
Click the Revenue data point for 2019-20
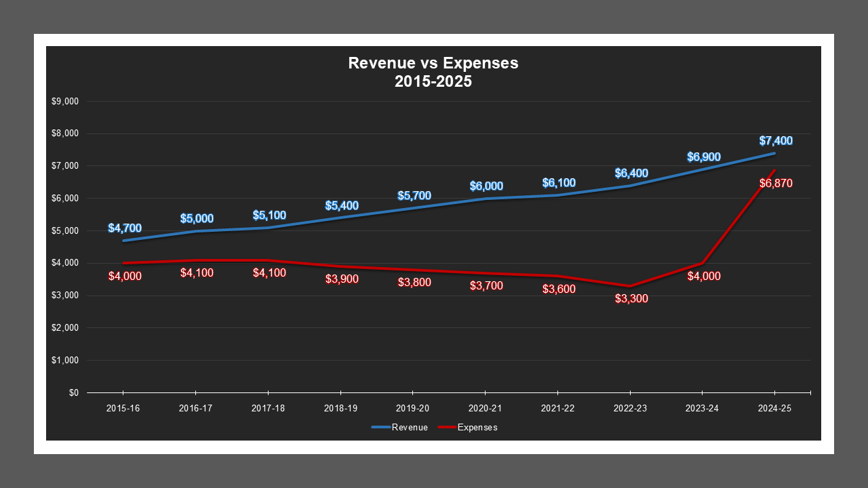point(413,208)
